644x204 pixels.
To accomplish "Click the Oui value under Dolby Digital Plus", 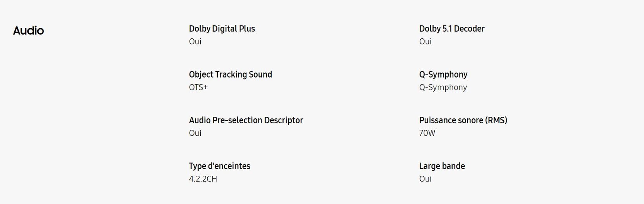I will pyautogui.click(x=195, y=41).
